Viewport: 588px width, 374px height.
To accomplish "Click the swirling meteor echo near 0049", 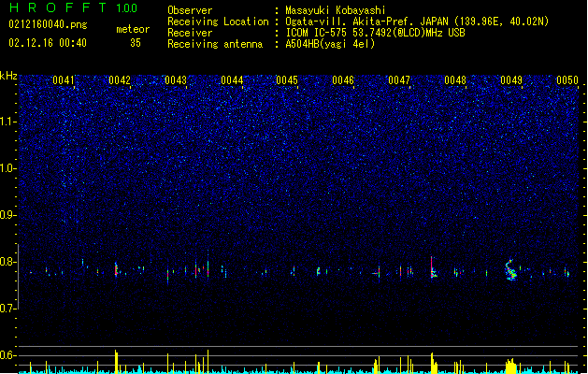I will (x=510, y=269).
